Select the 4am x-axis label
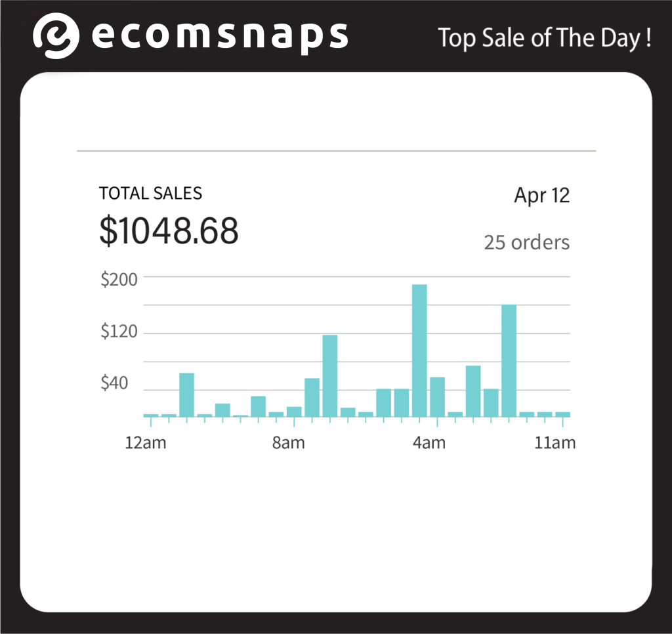 click(429, 442)
